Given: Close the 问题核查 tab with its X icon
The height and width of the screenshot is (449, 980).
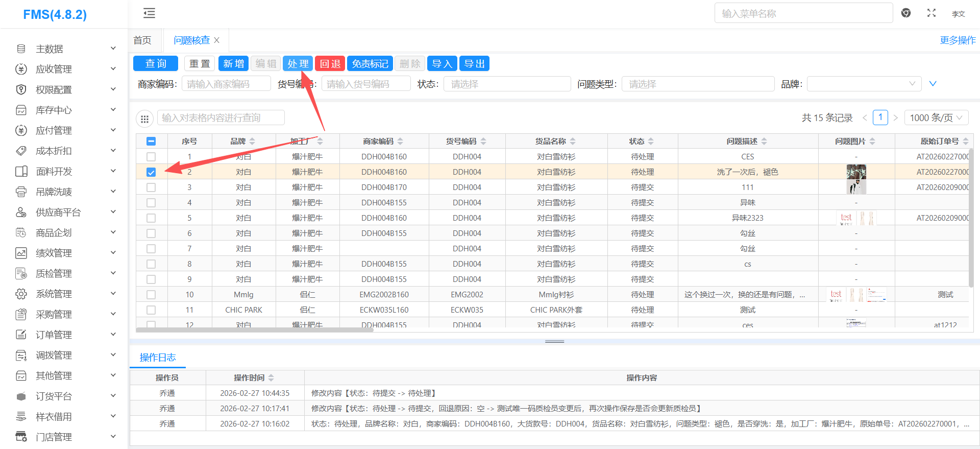Looking at the screenshot, I should (x=217, y=40).
